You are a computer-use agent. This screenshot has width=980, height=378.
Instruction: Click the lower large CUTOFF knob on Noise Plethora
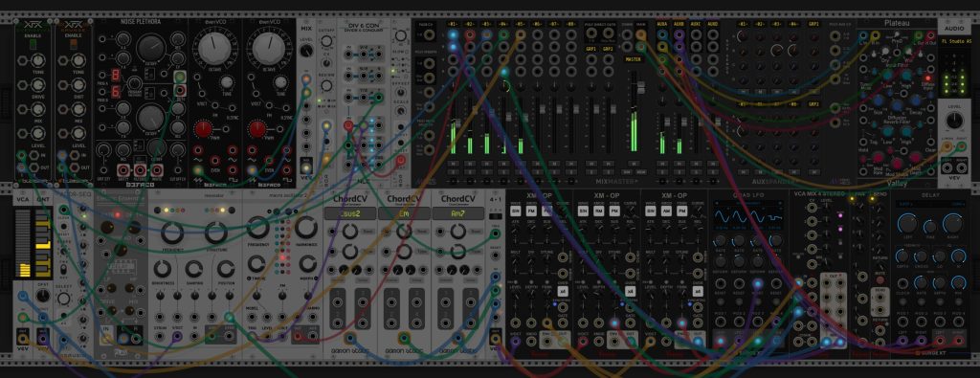[x=150, y=117]
